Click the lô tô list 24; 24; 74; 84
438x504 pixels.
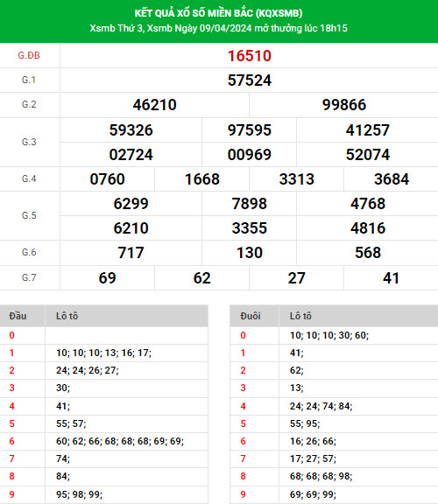[321, 406]
